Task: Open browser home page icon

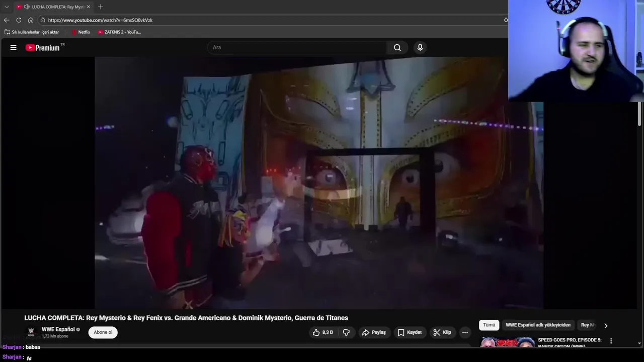Action: [31, 20]
